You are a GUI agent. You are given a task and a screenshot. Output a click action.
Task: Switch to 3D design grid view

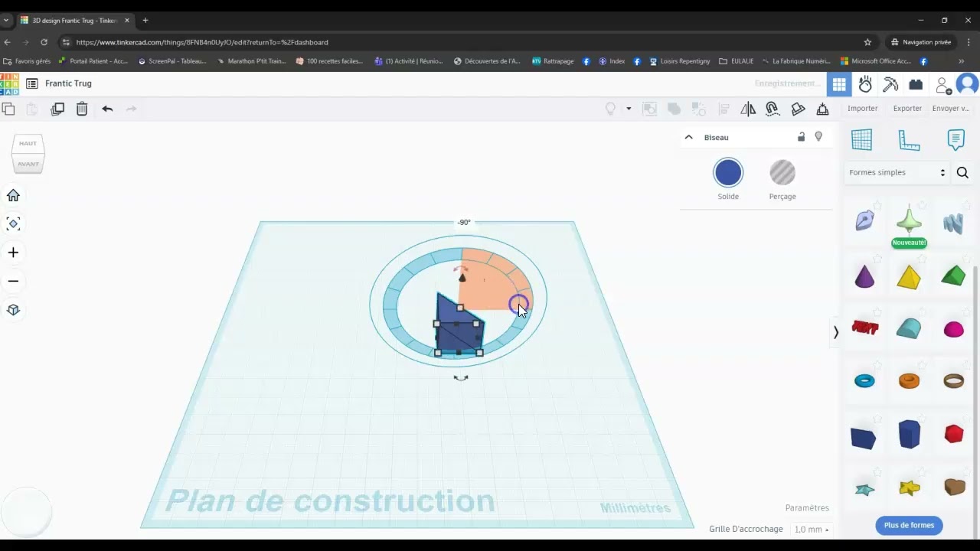[839, 84]
